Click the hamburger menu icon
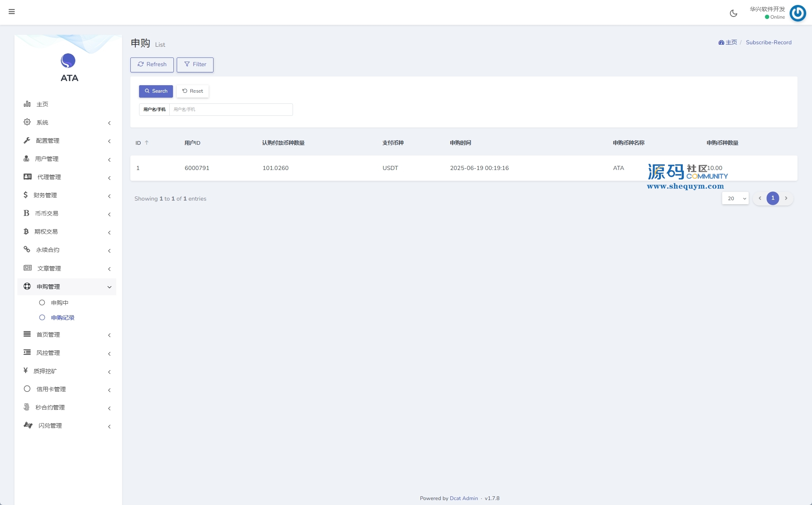The width and height of the screenshot is (812, 505). [12, 12]
